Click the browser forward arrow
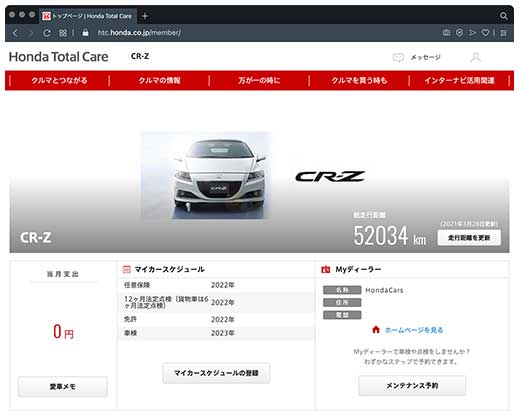Screen dimensions: 519x420 click(x=30, y=33)
